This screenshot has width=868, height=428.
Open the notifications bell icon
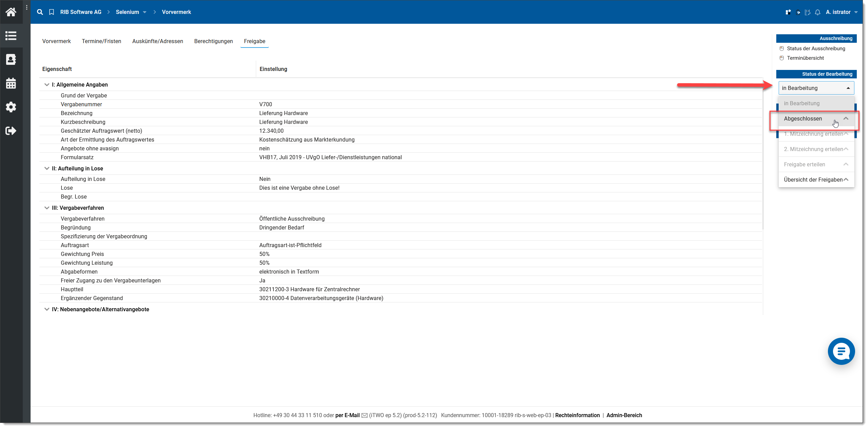pos(818,13)
